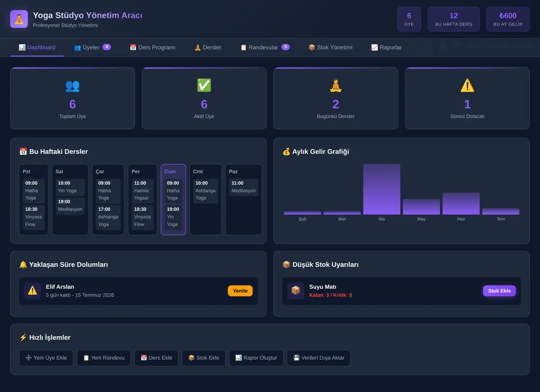The image size is (540, 392).
Task: Click the yoga studio logo icon
Action: [19, 19]
